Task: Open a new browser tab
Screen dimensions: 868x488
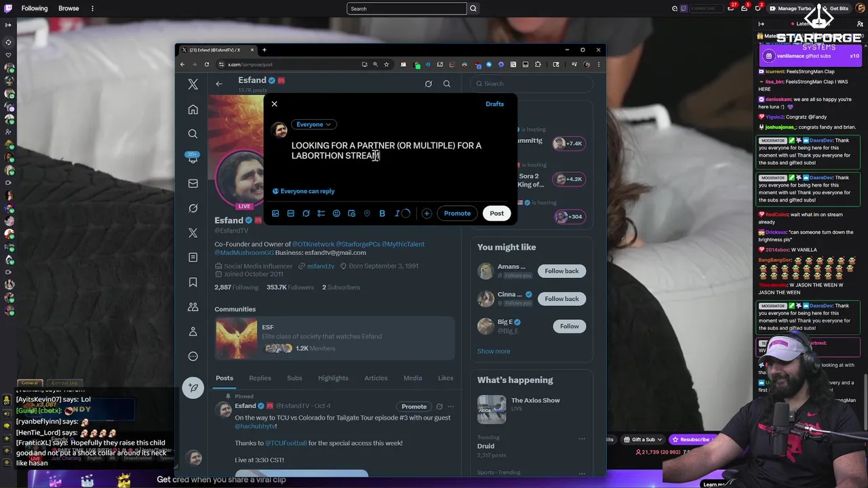Action: 264,49
